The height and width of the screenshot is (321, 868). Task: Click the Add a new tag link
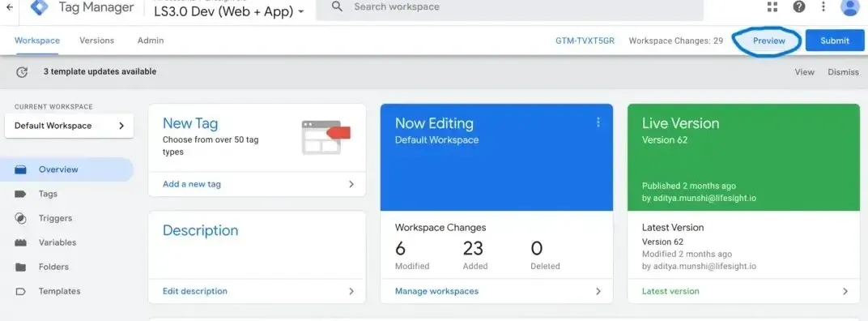[x=192, y=184]
